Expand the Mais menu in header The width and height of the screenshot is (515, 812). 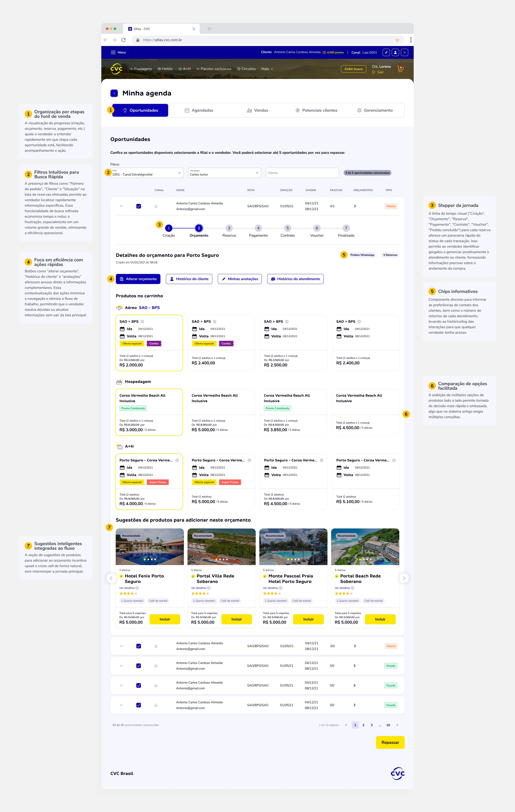point(267,69)
